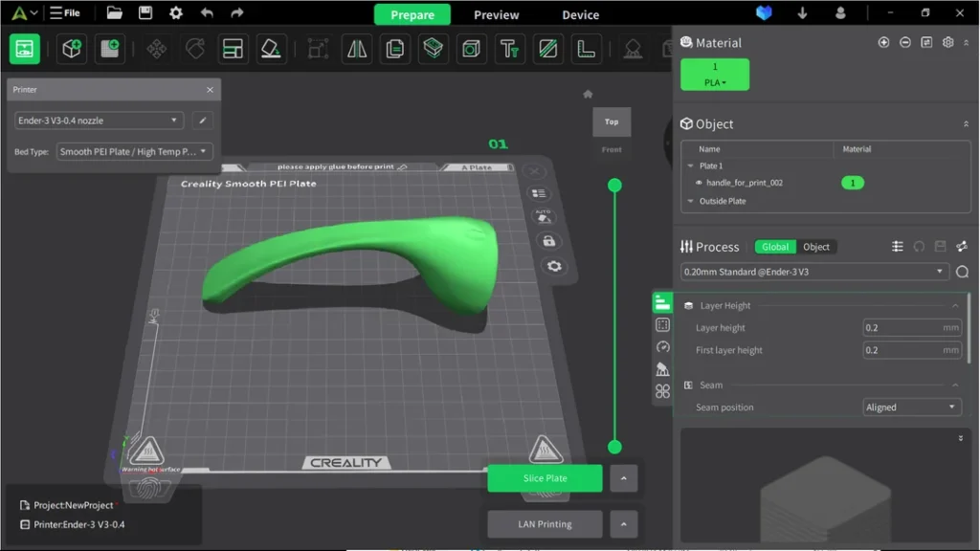This screenshot has width=980, height=551.
Task: Select the Cut tool
Action: 548,49
